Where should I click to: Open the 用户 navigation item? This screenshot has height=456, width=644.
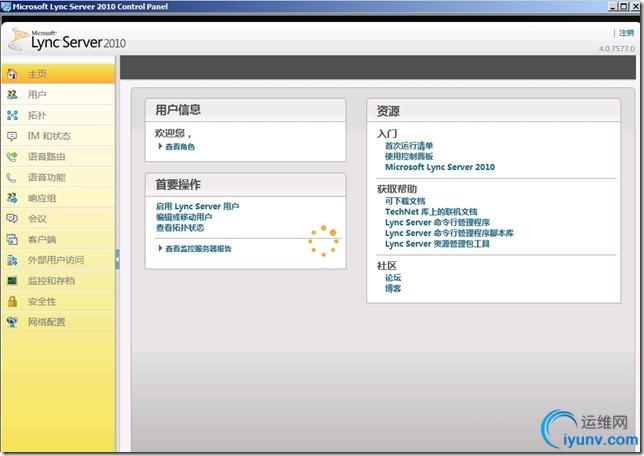pyautogui.click(x=58, y=94)
